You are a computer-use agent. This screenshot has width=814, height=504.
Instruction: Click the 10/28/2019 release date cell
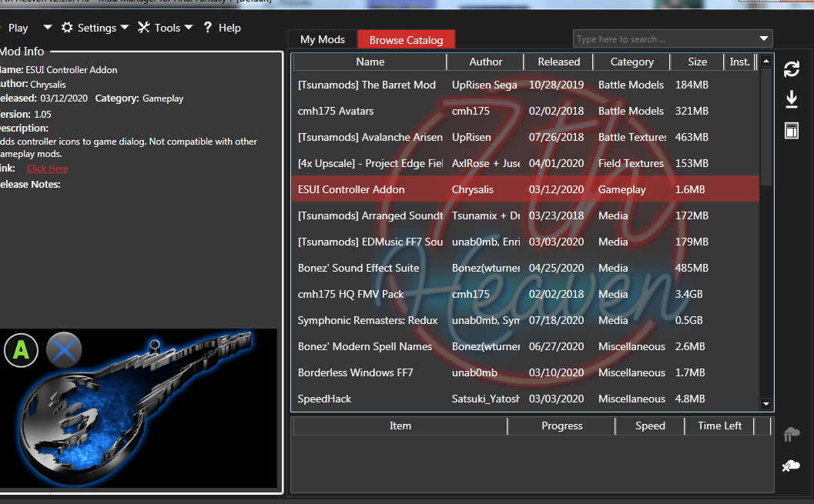pyautogui.click(x=556, y=85)
